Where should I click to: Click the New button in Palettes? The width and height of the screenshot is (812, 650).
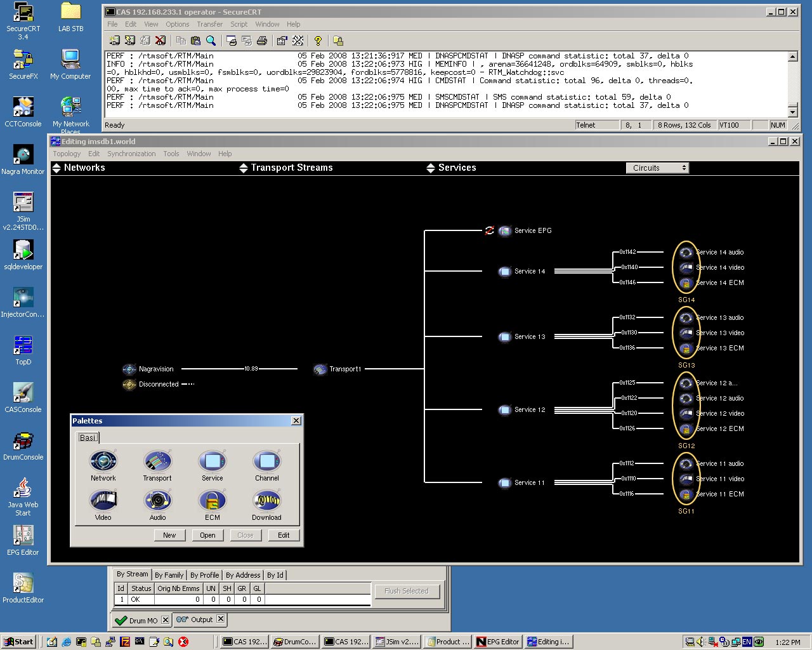click(169, 535)
